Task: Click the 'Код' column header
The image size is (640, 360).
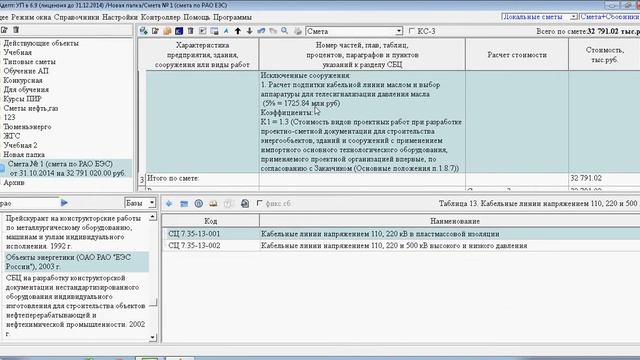Action: click(x=211, y=221)
